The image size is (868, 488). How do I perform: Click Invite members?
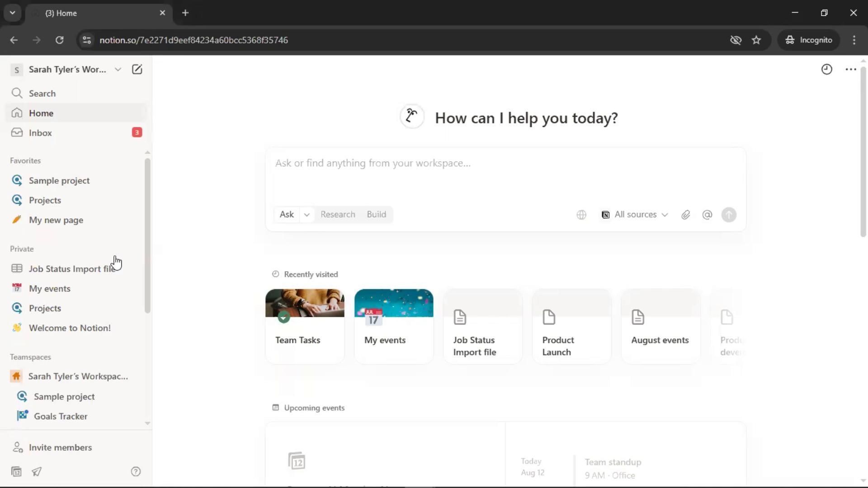pos(60,447)
